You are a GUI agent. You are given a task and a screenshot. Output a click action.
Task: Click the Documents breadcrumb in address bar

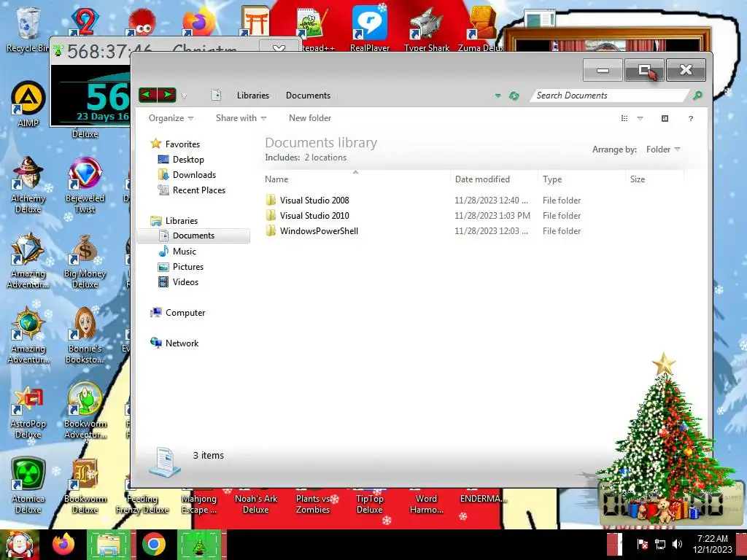click(x=308, y=96)
